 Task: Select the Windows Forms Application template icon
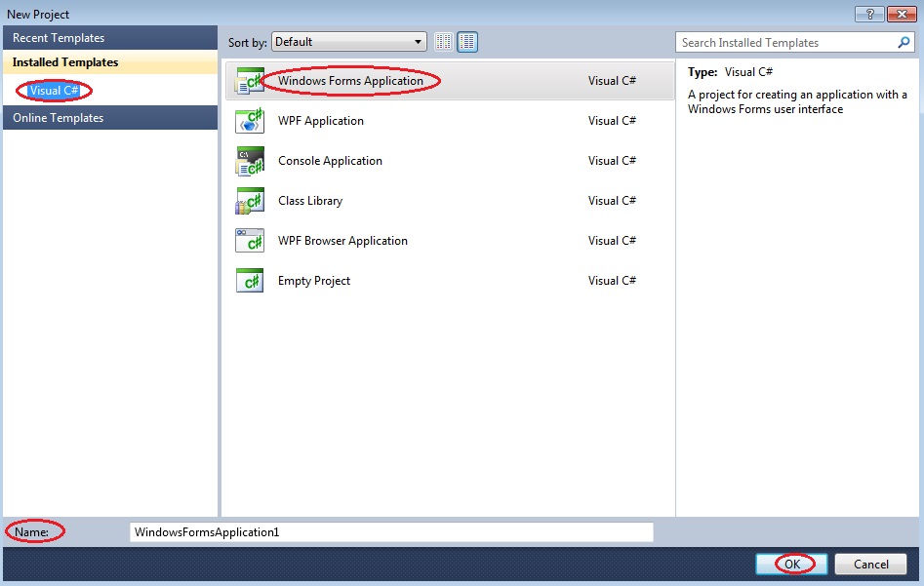(x=249, y=81)
